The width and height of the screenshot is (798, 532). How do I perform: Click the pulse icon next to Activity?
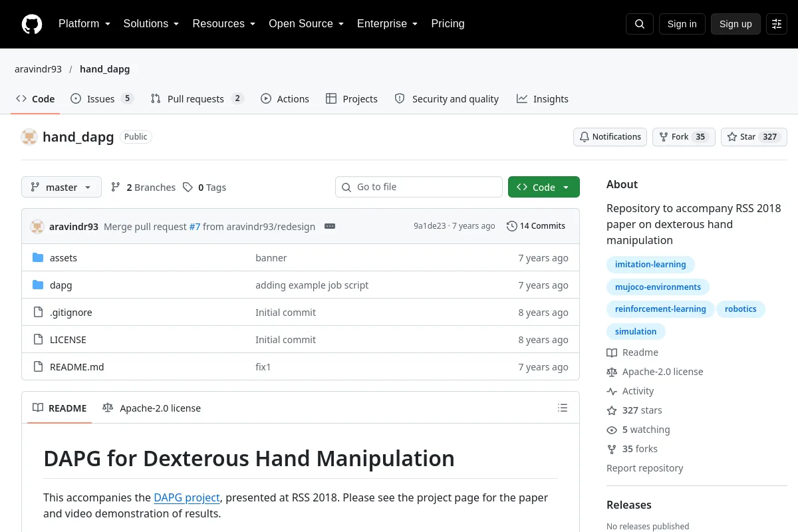tap(612, 391)
